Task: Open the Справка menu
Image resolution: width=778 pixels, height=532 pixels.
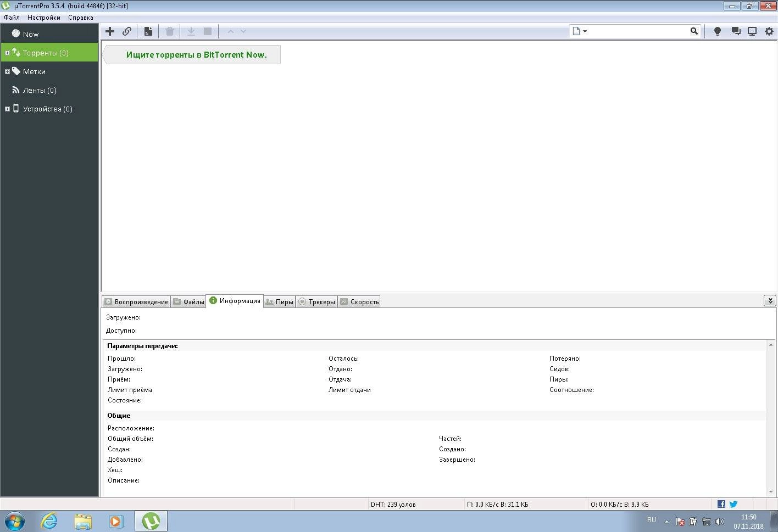Action: coord(81,18)
